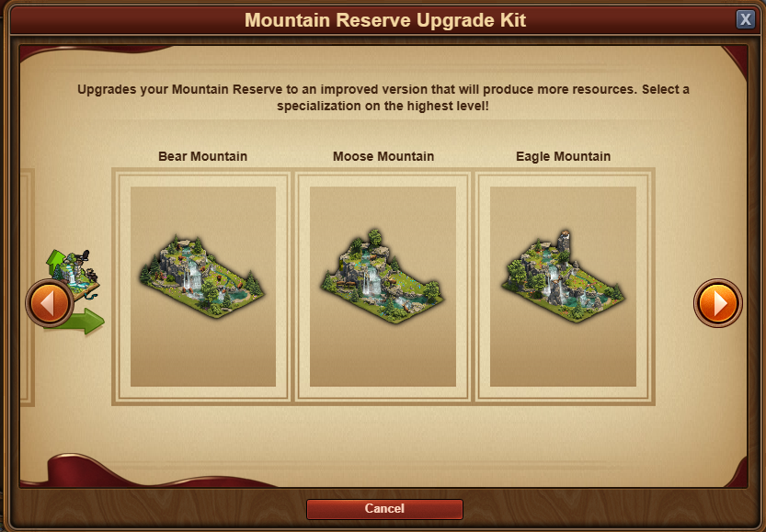Click the waterfall on Bear Mountain
Screen dimensions: 766x532
(193, 277)
